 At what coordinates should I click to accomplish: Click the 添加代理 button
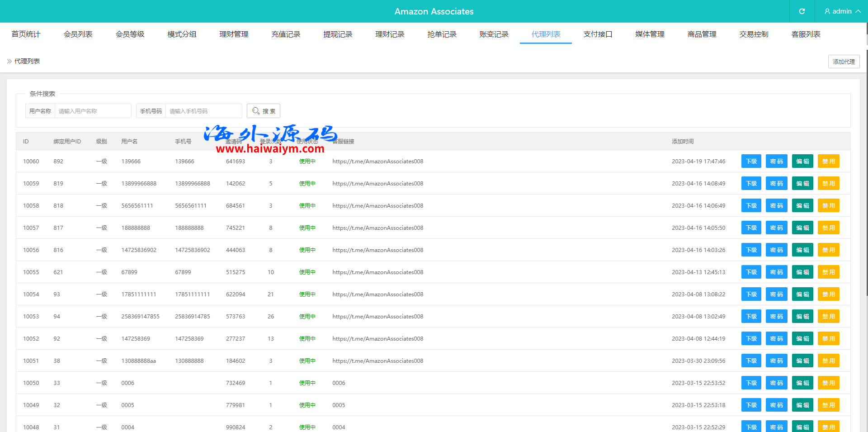tap(844, 62)
